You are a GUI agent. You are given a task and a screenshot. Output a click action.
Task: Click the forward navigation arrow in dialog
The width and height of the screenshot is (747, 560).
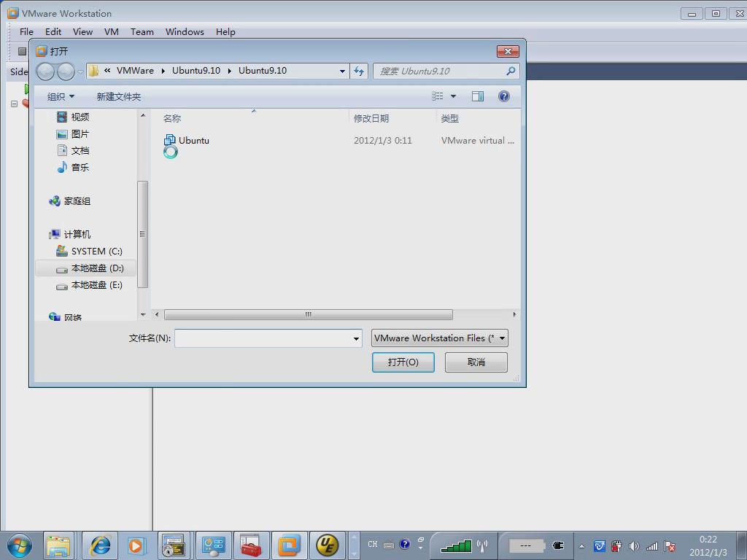click(66, 71)
